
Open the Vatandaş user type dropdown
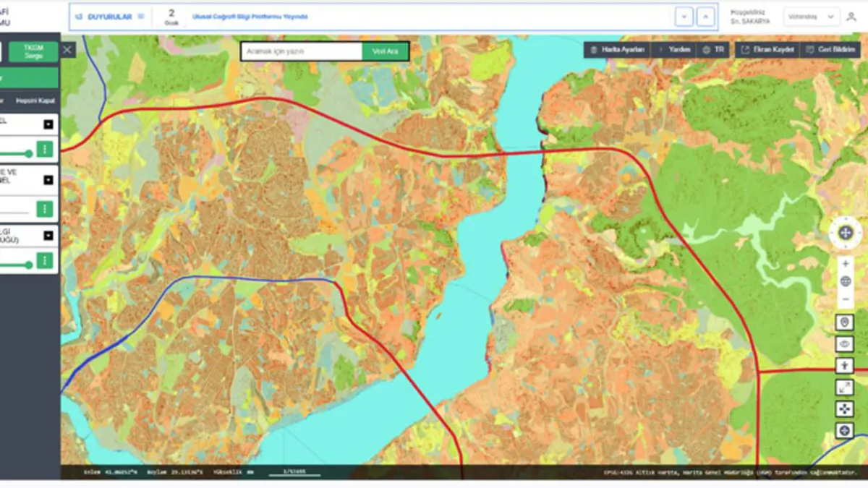(x=812, y=17)
